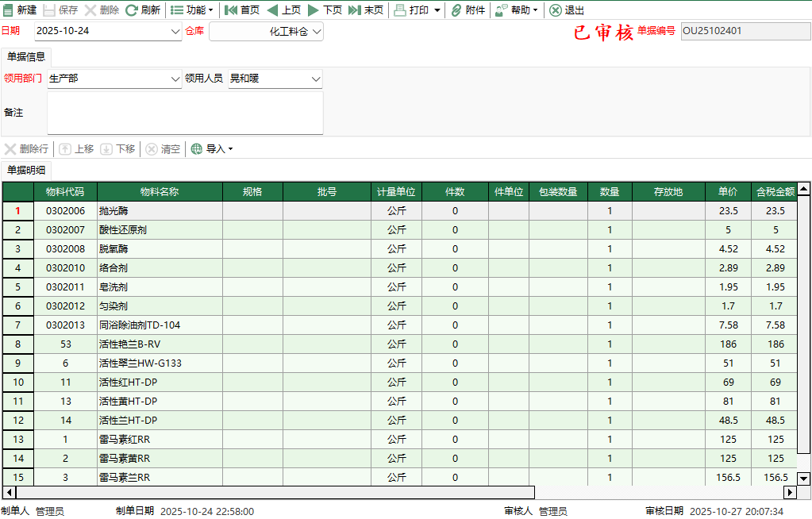Go to previous record with 上页
The width and height of the screenshot is (812, 519).
(272, 10)
